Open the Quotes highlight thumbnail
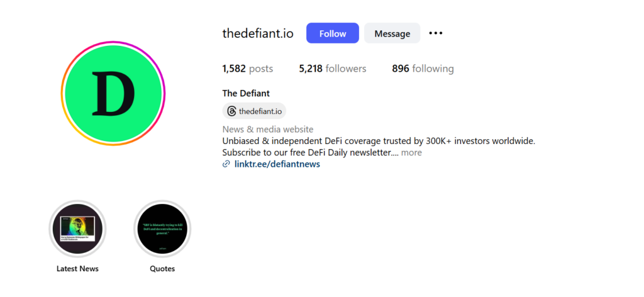The height and width of the screenshot is (297, 644). [x=162, y=228]
